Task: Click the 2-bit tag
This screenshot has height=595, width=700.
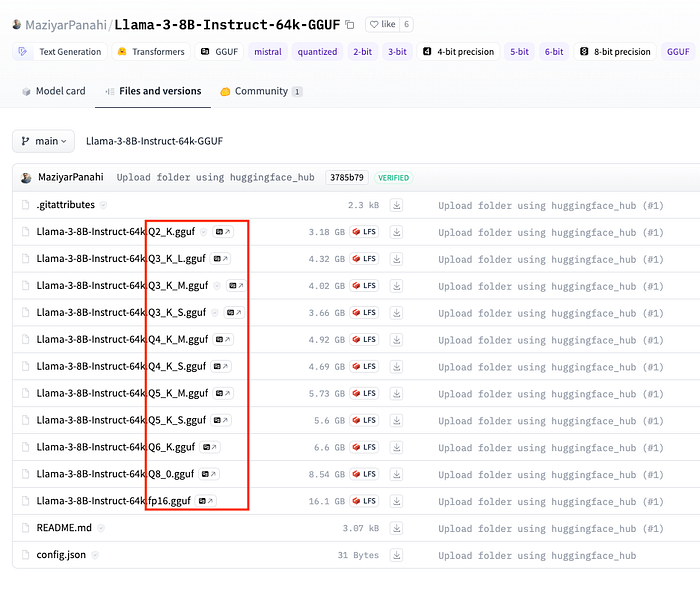Action: pos(362,52)
